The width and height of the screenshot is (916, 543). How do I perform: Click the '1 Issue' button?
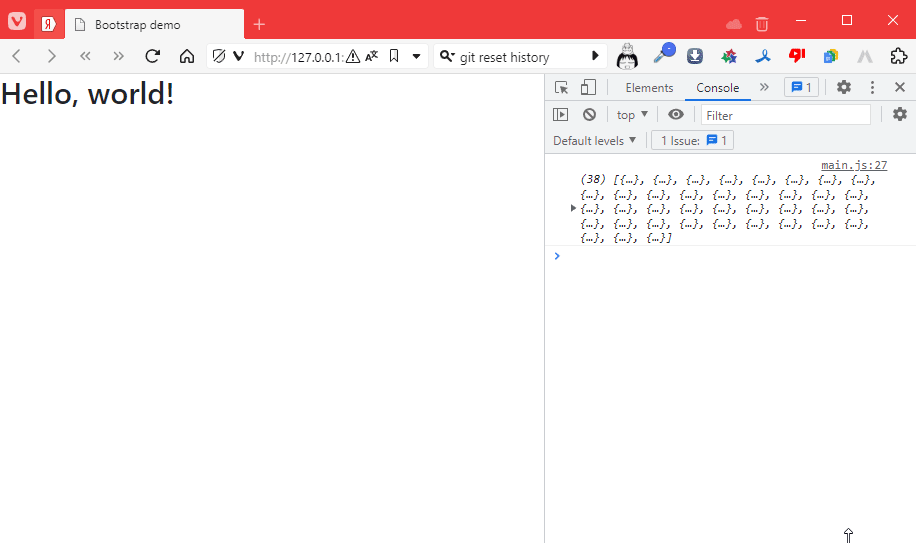click(x=693, y=141)
